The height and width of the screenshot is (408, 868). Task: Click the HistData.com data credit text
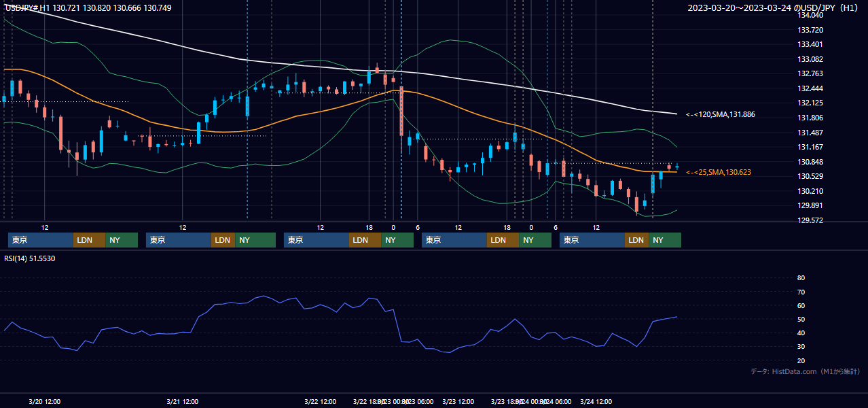pyautogui.click(x=806, y=371)
